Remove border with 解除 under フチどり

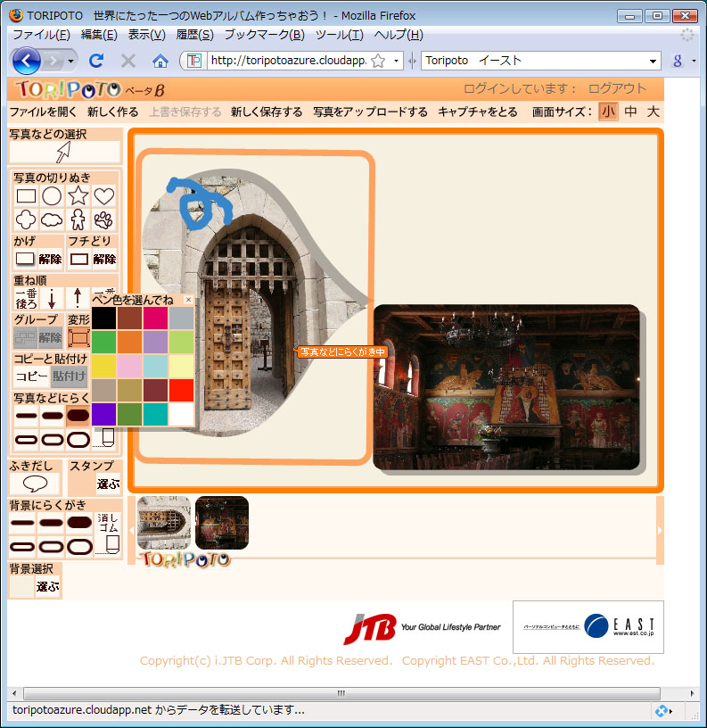[104, 259]
